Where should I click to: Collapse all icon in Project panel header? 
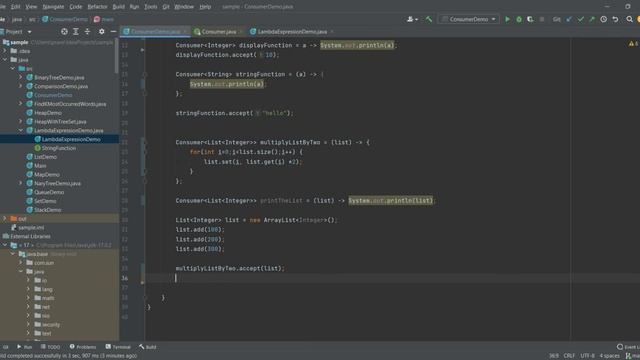[x=87, y=31]
